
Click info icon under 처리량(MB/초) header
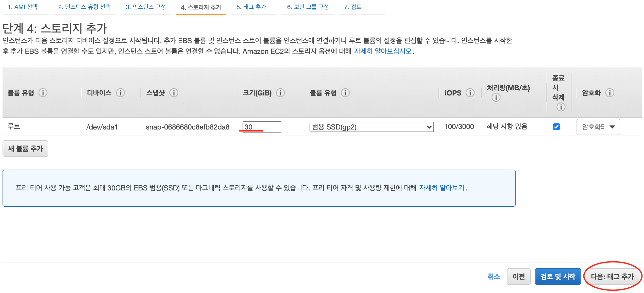pos(496,97)
